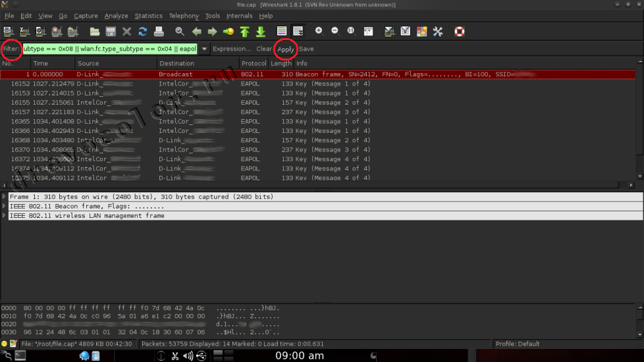Expand the Frame 1 details tree
The height and width of the screenshot is (362, 644).
[4, 197]
